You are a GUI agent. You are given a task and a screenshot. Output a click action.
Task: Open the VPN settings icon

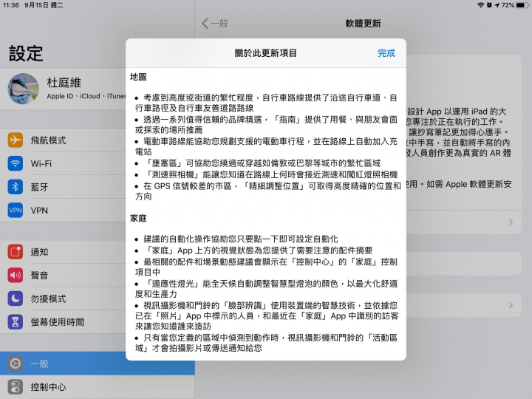point(16,211)
